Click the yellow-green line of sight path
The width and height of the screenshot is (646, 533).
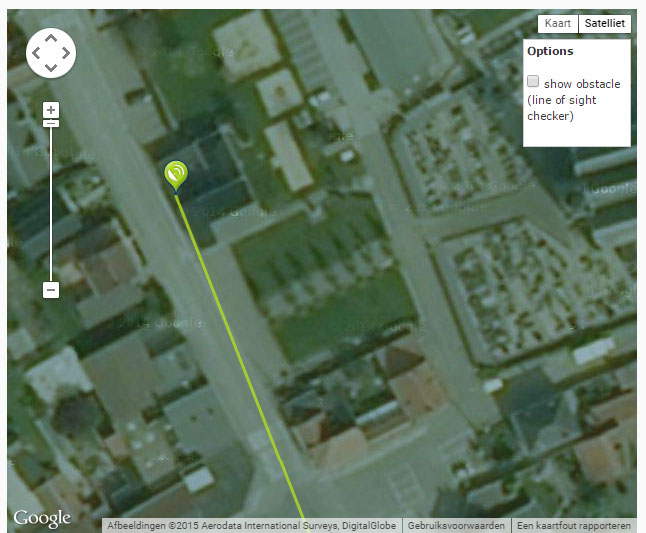pyautogui.click(x=239, y=356)
